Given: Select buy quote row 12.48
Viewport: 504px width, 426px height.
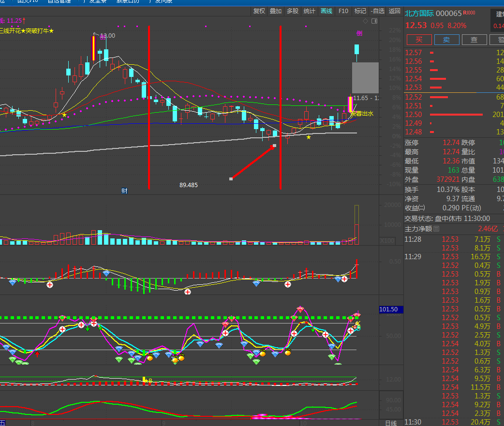Looking at the screenshot, I should coord(454,132).
